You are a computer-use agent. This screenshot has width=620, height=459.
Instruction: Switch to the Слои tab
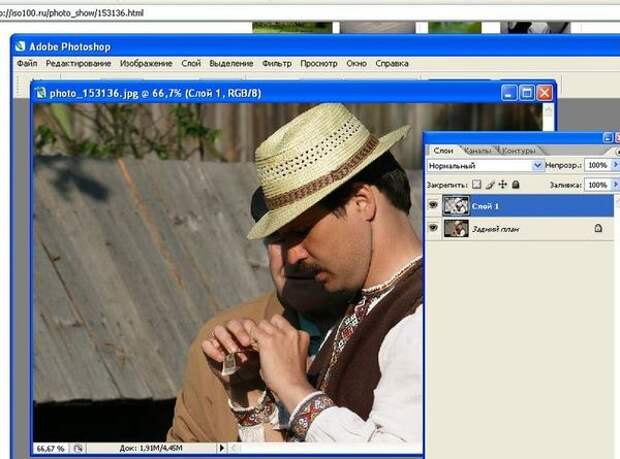pos(443,151)
